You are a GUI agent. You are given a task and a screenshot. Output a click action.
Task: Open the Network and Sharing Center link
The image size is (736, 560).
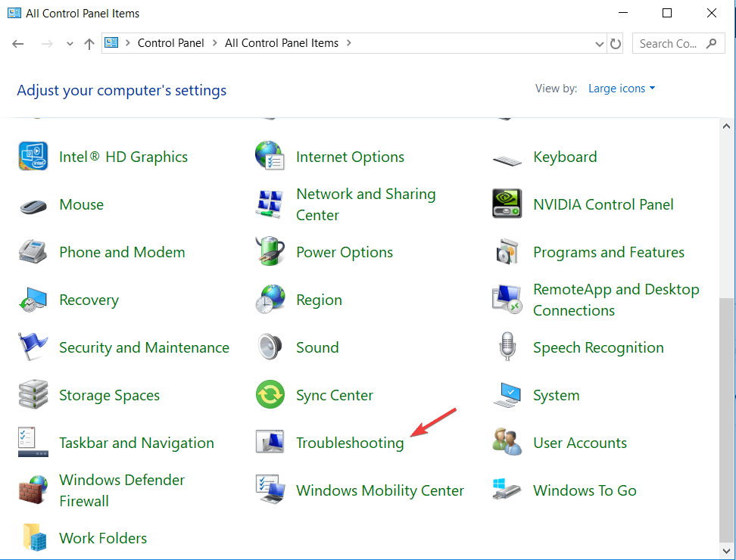coord(366,204)
